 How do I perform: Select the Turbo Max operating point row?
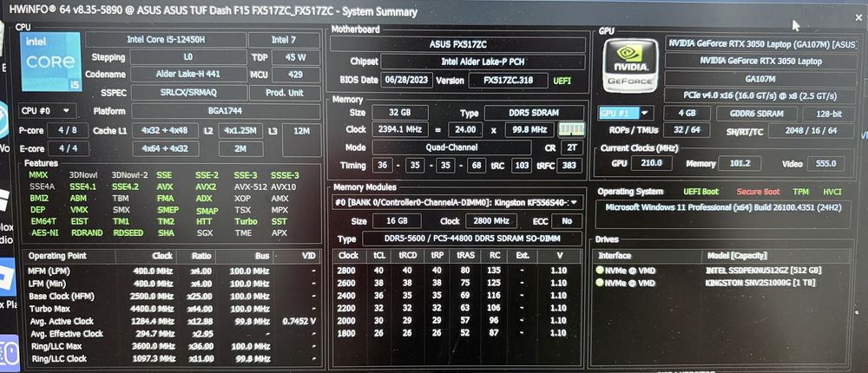(x=172, y=309)
